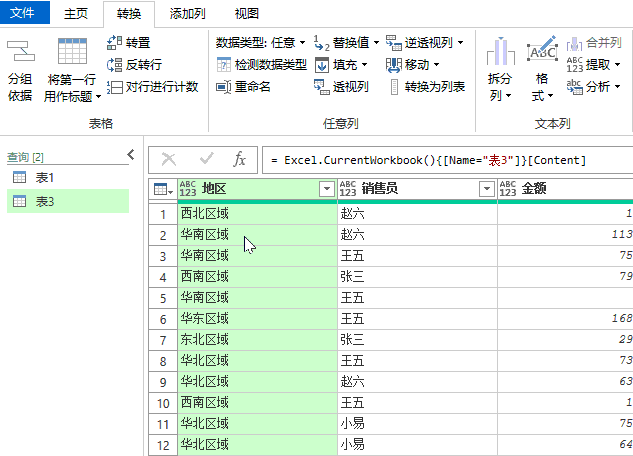
Task: Expand the 填充 dropdown arrow
Action: 364,65
